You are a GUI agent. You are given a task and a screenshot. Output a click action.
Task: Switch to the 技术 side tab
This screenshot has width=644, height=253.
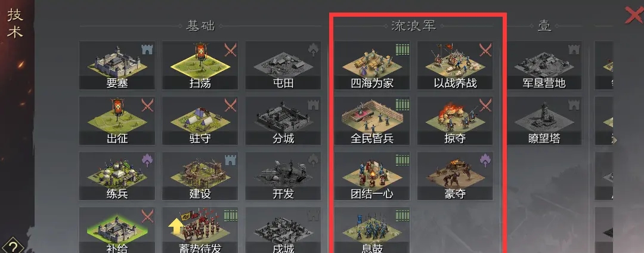point(15,24)
